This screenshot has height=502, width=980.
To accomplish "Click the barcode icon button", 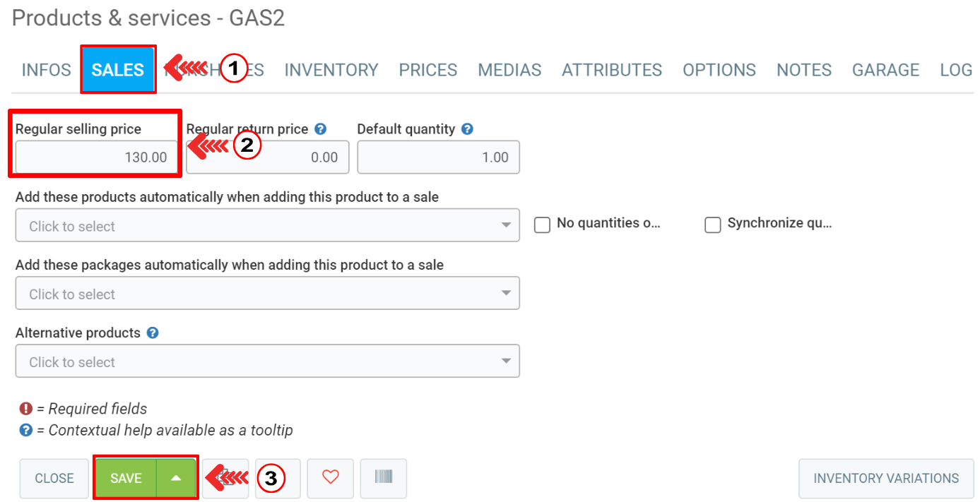I will (383, 478).
